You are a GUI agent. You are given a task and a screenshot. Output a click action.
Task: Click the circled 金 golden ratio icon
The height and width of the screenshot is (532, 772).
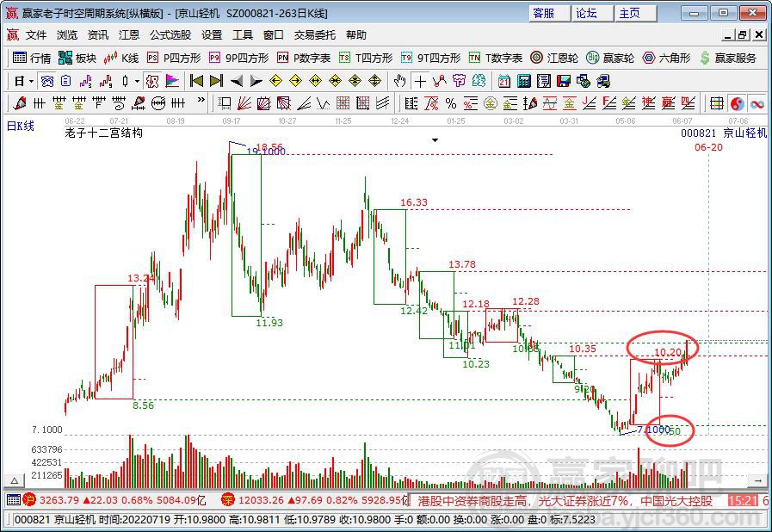point(490,103)
